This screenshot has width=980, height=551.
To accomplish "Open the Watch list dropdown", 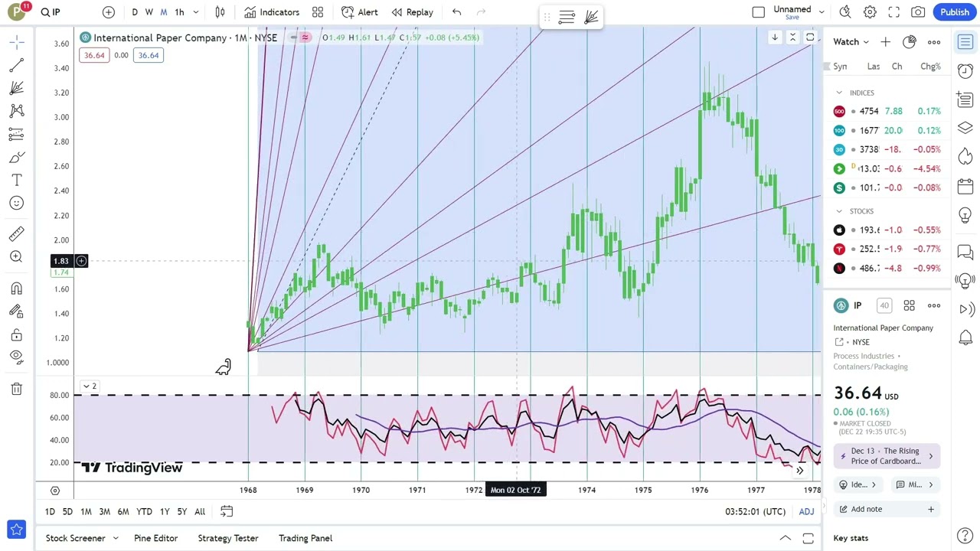I will click(x=851, y=42).
